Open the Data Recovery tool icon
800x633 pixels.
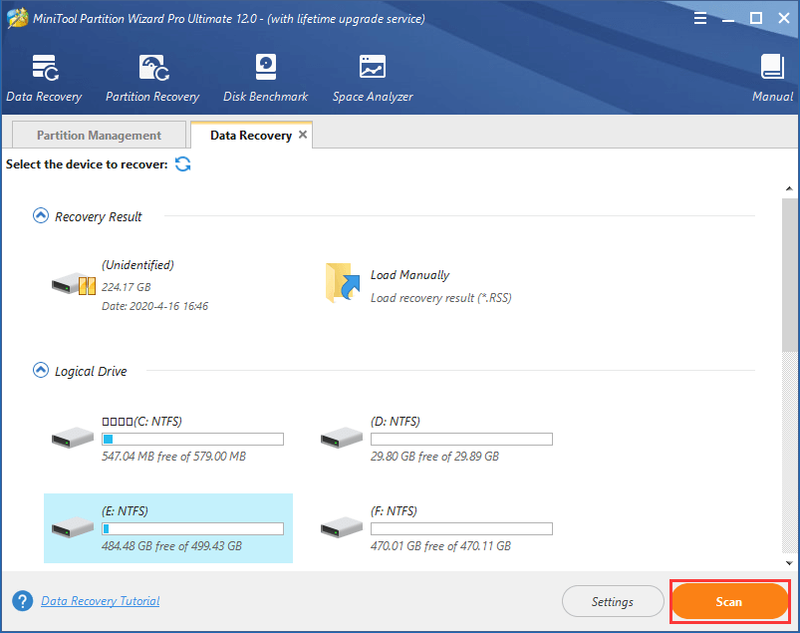click(45, 68)
